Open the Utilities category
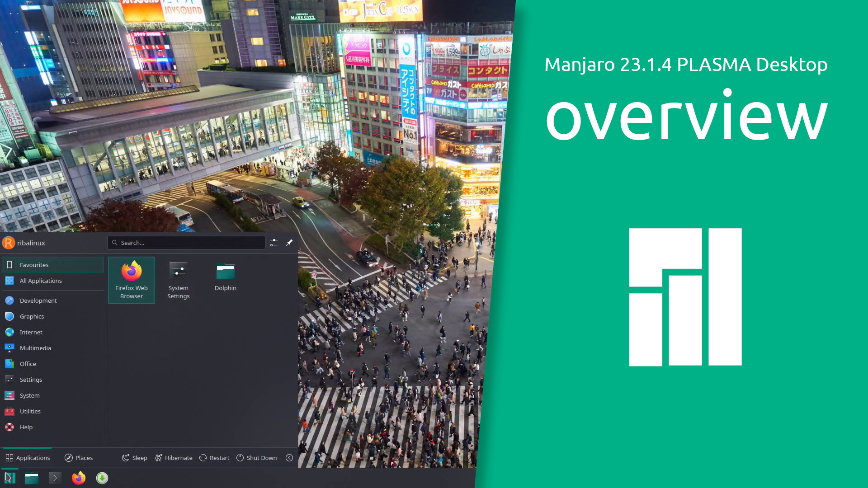This screenshot has width=868, height=488. (x=53, y=411)
